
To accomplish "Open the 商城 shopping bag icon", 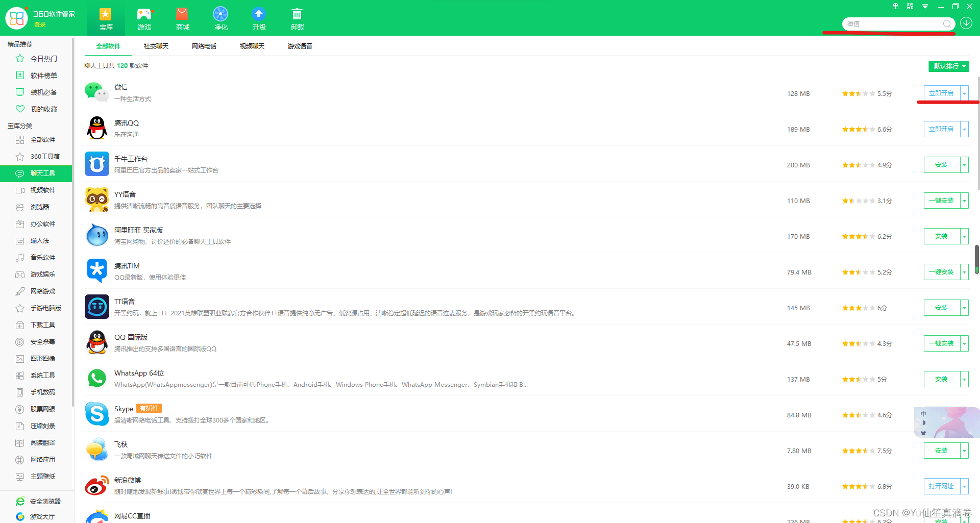I will [182, 18].
